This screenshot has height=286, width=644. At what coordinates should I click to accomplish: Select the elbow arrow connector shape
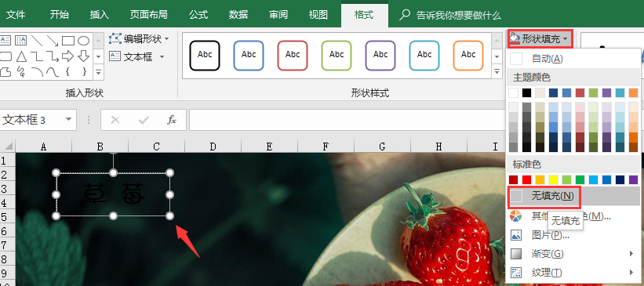tap(52, 56)
